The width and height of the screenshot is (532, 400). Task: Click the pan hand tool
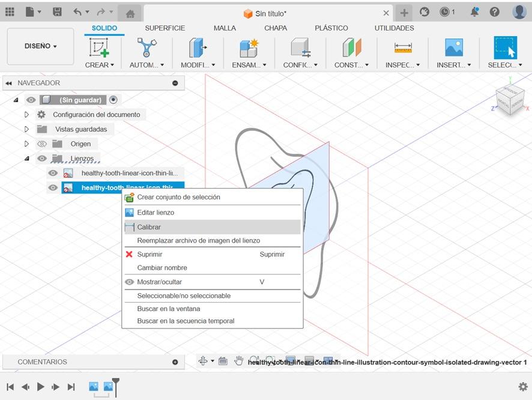pos(239,361)
